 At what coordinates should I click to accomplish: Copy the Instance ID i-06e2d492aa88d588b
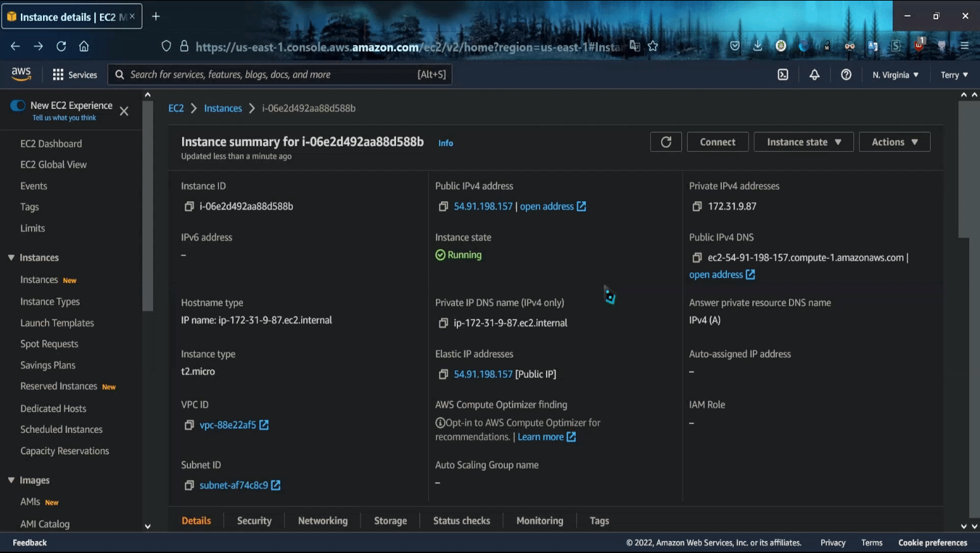click(x=189, y=206)
